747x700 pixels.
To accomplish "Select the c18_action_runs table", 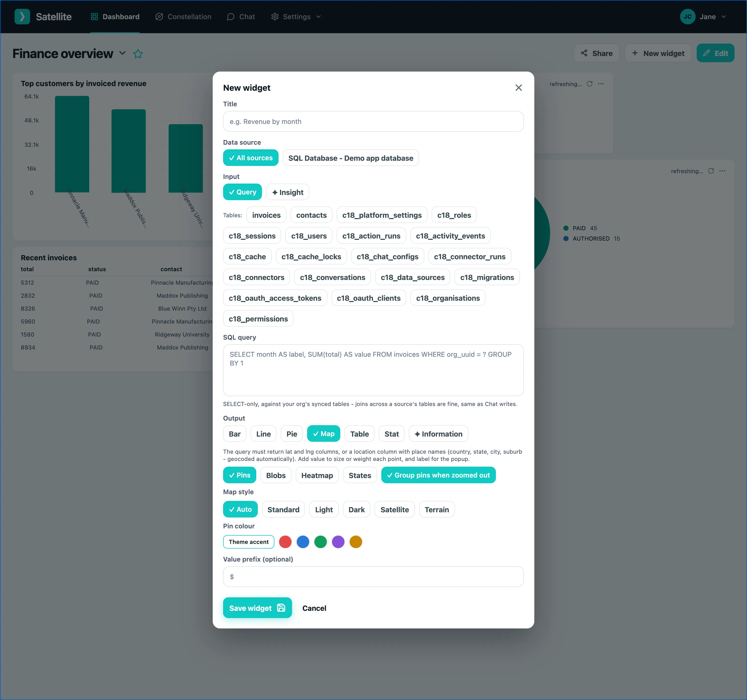I will click(371, 235).
